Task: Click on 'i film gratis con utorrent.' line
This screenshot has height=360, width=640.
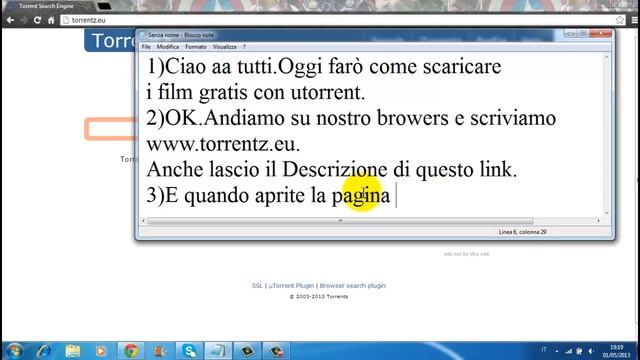Action: coord(256,93)
